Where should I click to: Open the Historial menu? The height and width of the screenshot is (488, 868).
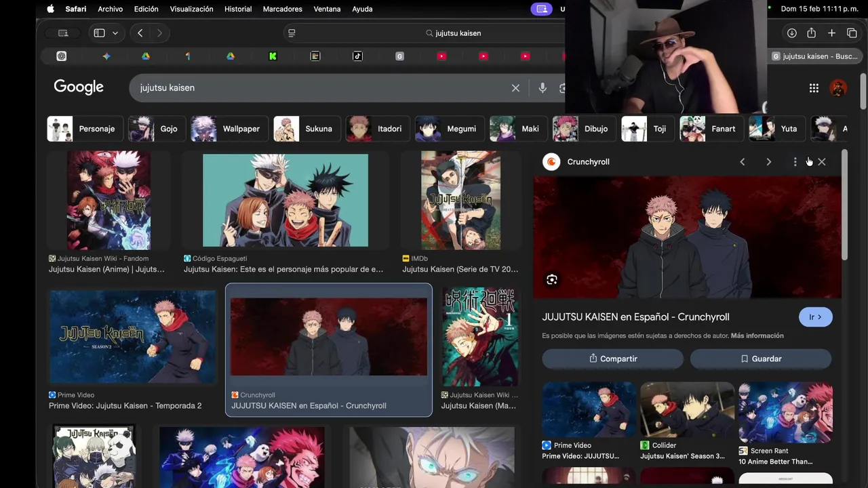[x=238, y=9]
